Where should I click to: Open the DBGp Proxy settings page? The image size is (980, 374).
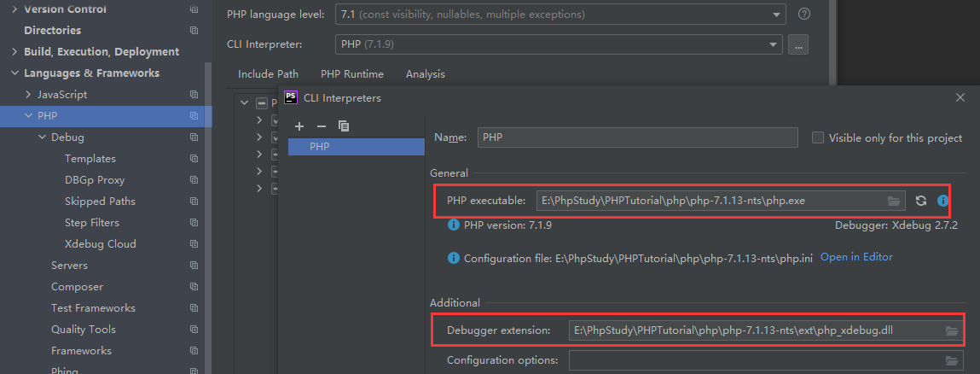pos(95,180)
